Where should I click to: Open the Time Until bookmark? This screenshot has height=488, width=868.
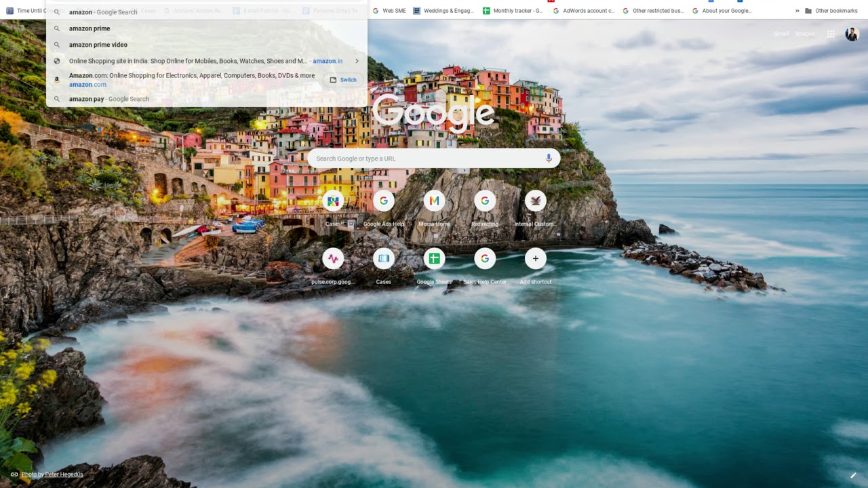coord(26,11)
